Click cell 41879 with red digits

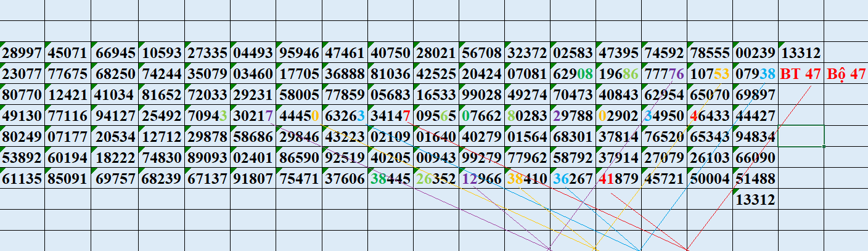pos(618,179)
